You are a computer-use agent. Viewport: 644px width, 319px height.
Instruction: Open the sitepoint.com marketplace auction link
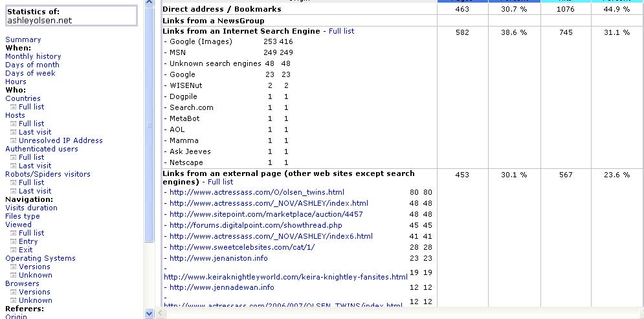[x=266, y=214]
